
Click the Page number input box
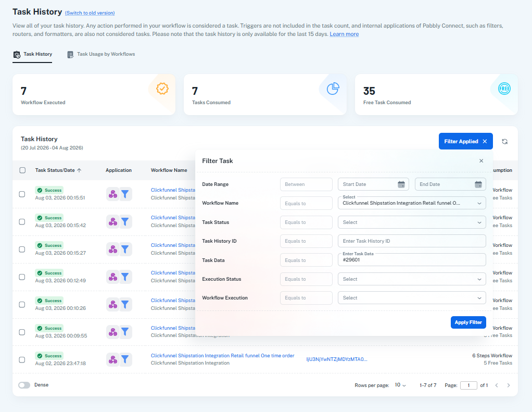click(468, 385)
